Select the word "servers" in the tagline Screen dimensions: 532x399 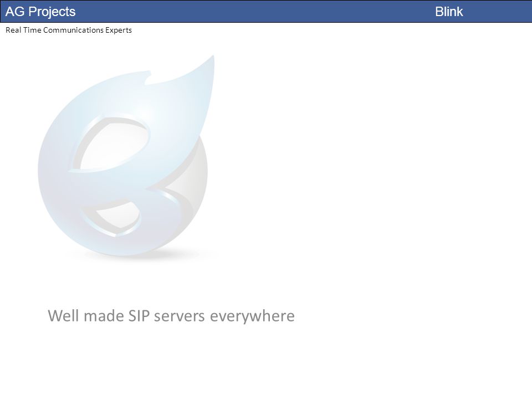click(180, 316)
